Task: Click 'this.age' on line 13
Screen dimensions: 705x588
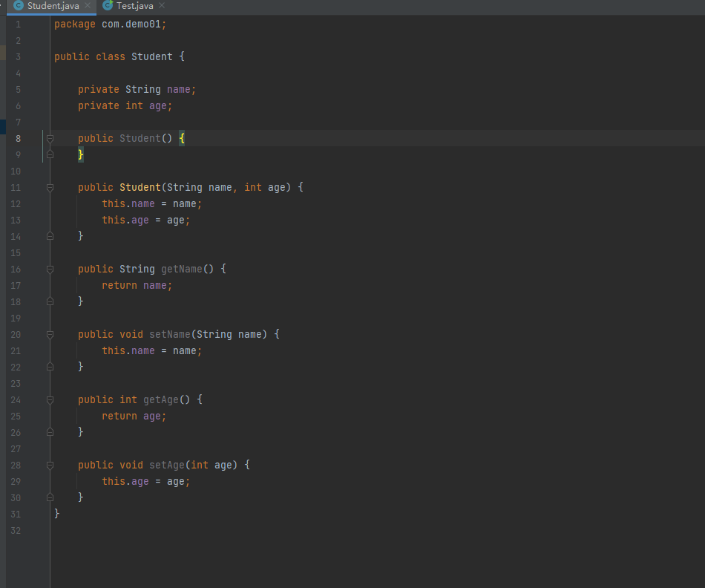Action: pos(125,220)
